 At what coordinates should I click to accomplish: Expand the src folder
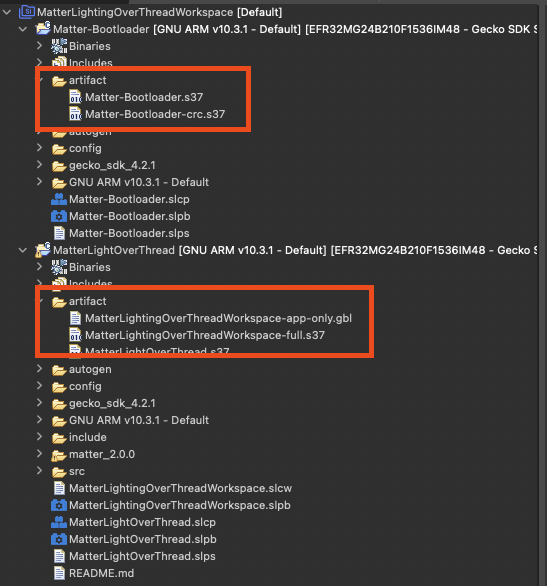[x=39, y=471]
